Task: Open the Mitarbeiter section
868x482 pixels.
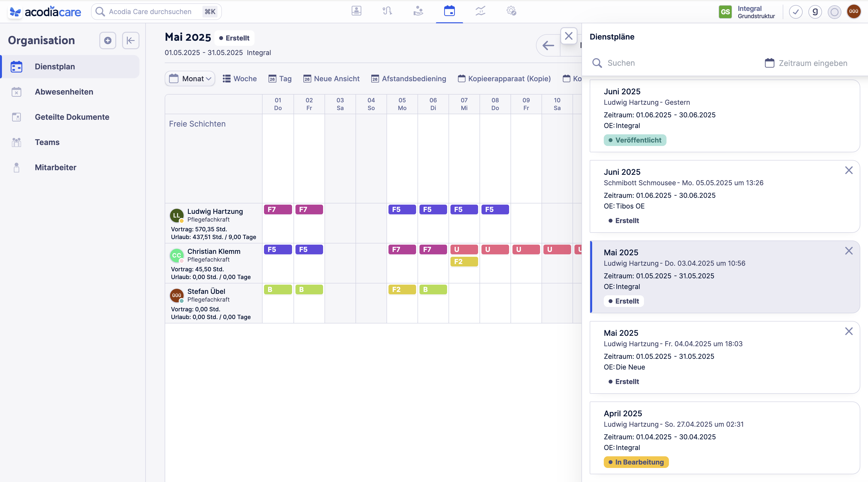Action: (x=56, y=167)
